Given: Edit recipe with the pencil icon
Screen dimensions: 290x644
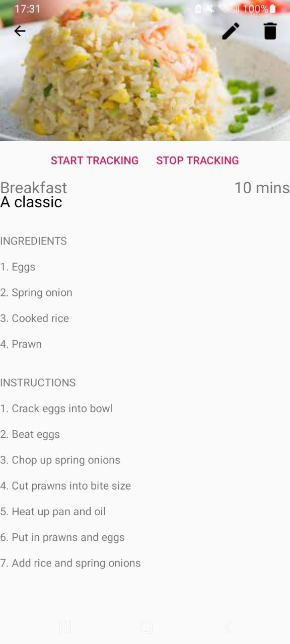Looking at the screenshot, I should [x=231, y=31].
